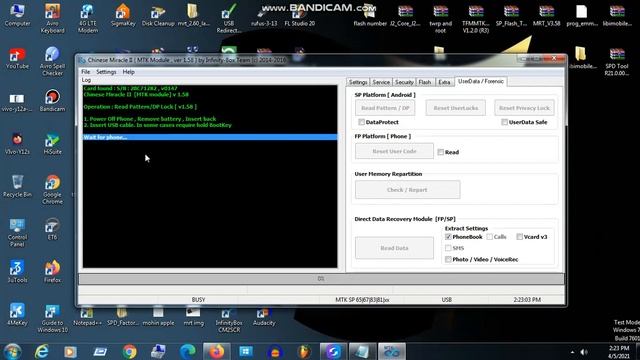Select SPD Tool R21 archive icon
Screen dimensions: 640x360
point(617,61)
